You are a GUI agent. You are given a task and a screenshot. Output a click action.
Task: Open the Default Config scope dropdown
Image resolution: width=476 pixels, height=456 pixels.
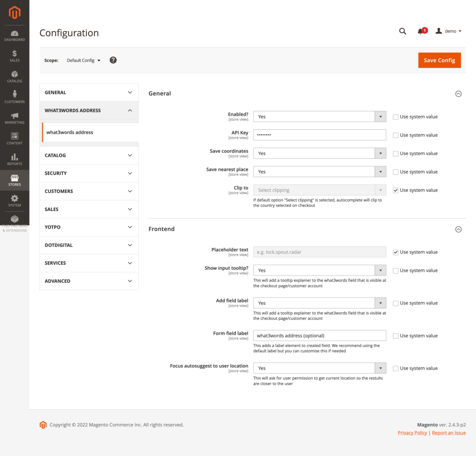tap(84, 61)
